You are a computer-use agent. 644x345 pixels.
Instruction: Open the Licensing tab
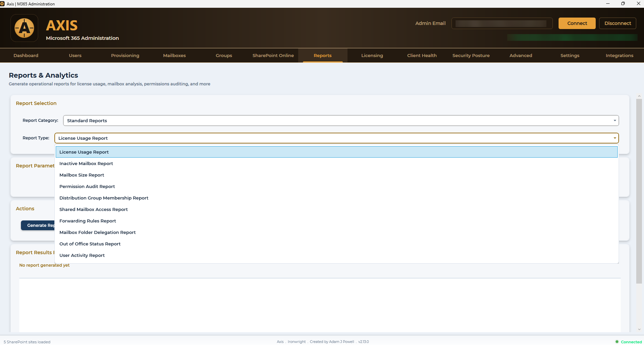372,55
